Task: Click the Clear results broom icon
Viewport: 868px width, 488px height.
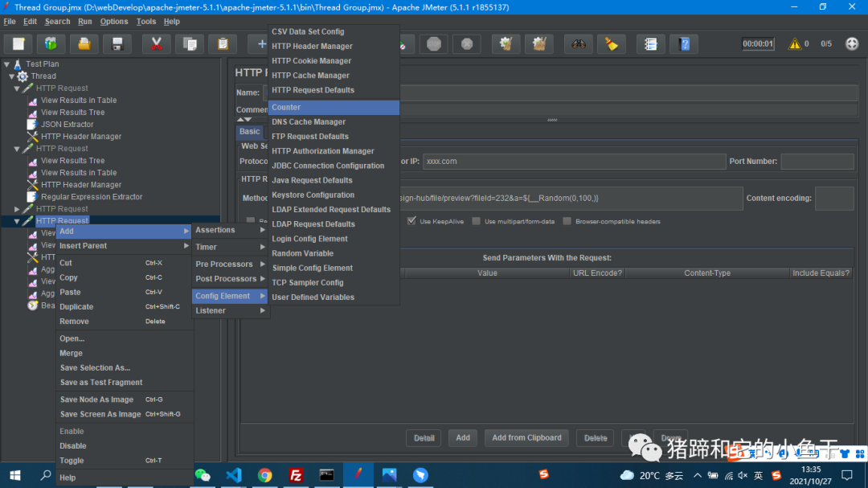Action: (x=506, y=43)
